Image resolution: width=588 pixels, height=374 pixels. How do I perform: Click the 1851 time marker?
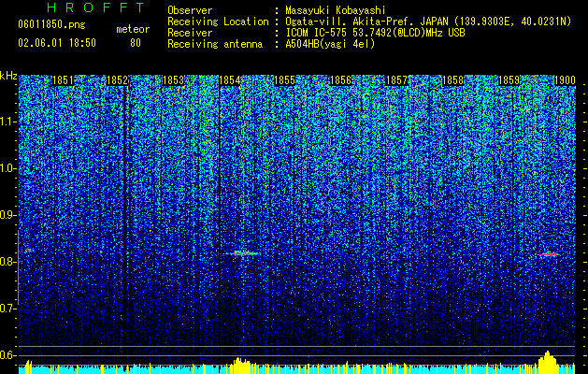[x=63, y=80]
